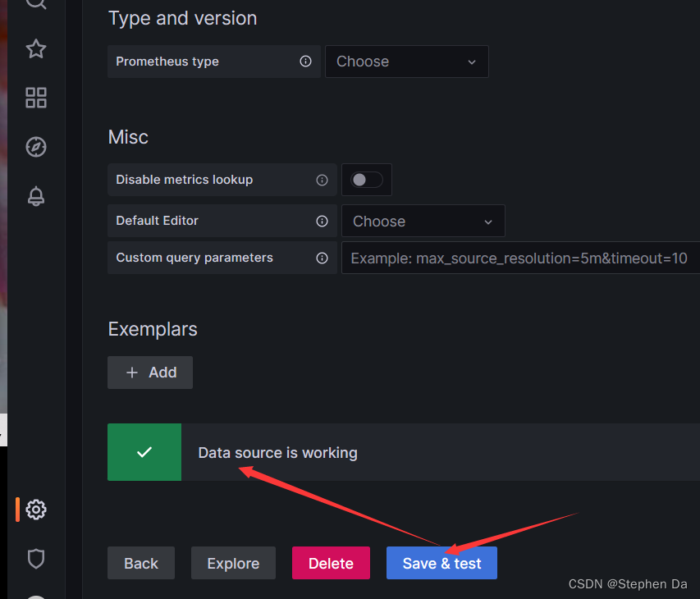Open the Prometheus type Choose dropdown

407,62
